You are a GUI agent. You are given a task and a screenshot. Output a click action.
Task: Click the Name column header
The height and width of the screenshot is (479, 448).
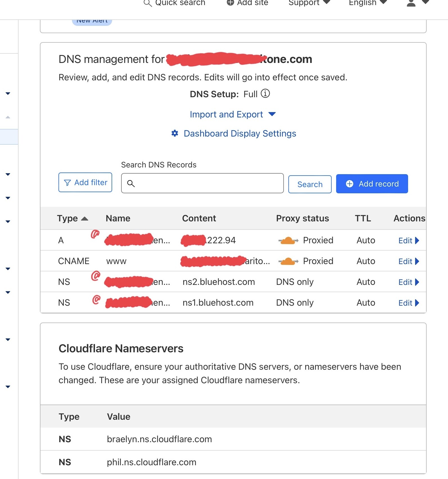pos(118,218)
